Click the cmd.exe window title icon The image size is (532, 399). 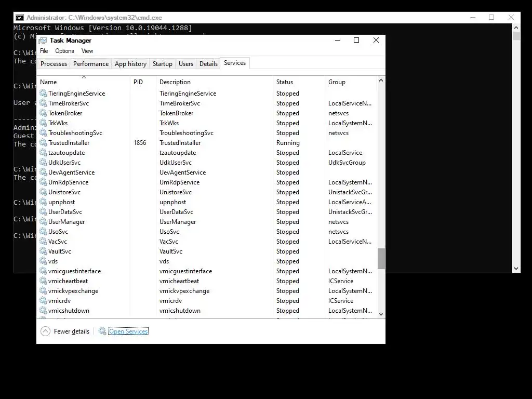[20, 18]
